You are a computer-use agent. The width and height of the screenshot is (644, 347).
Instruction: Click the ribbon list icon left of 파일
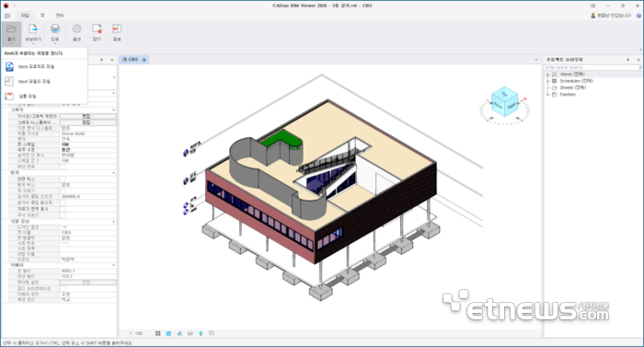pos(7,16)
